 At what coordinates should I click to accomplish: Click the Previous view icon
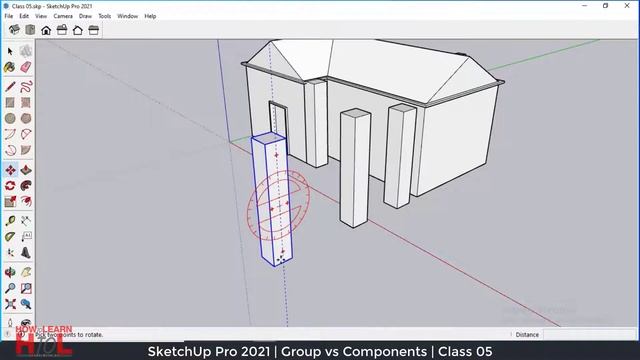coord(26,304)
